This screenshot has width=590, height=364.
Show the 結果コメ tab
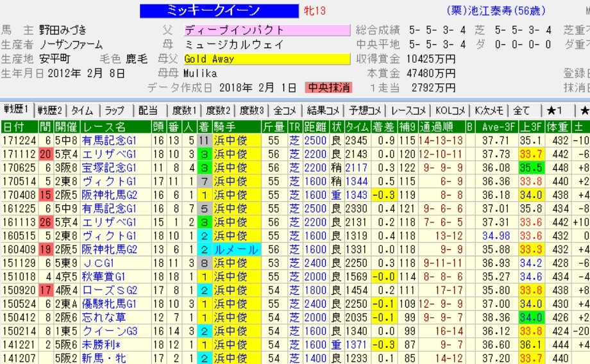click(324, 110)
